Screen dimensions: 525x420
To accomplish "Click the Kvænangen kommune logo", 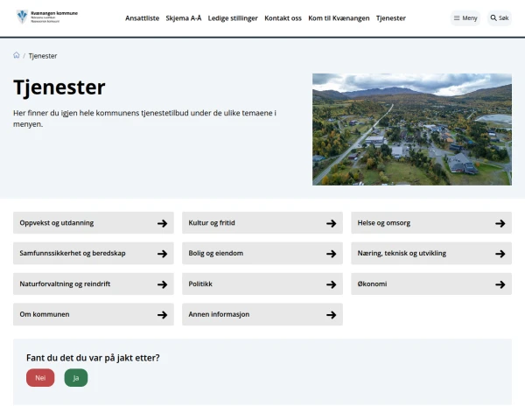I will tap(47, 17).
